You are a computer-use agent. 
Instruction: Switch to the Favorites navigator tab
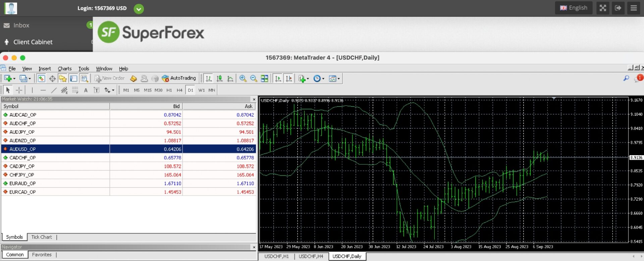(x=42, y=255)
